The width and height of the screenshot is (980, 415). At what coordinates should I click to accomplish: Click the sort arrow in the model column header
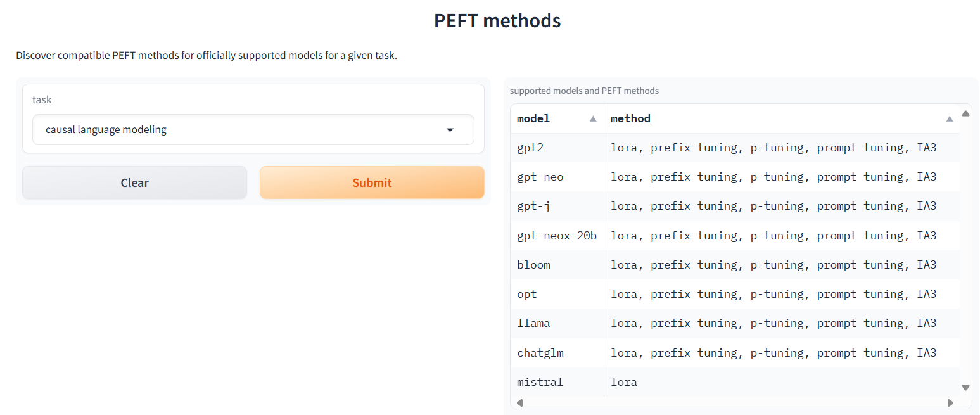click(x=593, y=118)
